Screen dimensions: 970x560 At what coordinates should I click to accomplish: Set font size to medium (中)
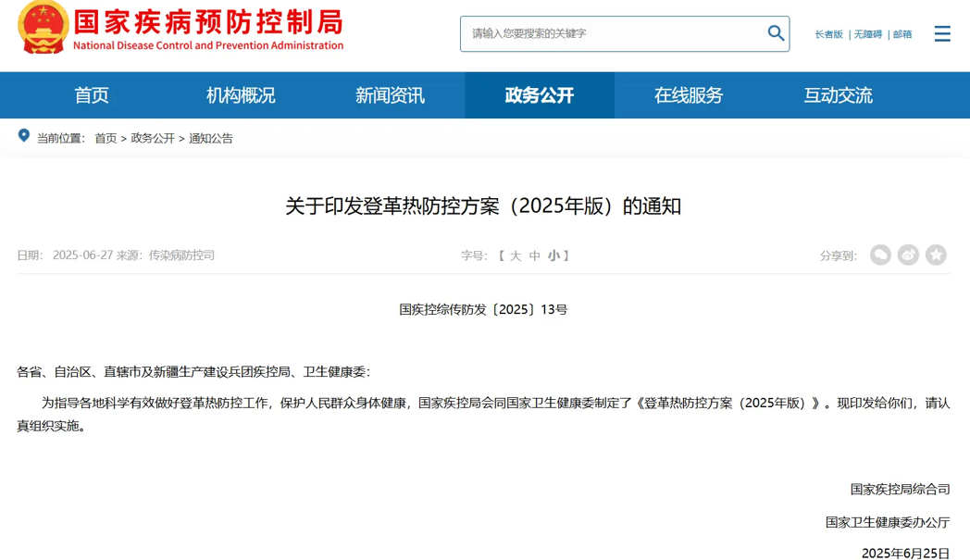(534, 256)
